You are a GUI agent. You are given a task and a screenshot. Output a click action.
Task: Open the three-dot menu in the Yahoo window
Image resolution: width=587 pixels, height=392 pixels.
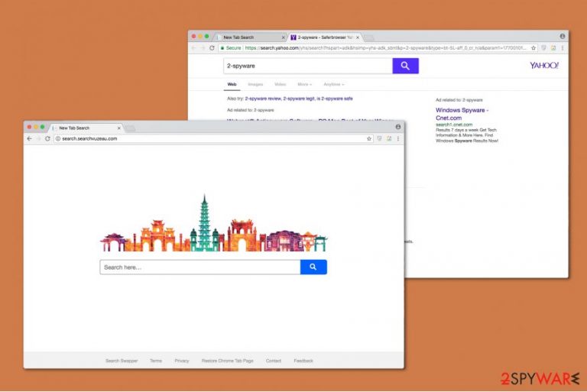pyautogui.click(x=563, y=48)
